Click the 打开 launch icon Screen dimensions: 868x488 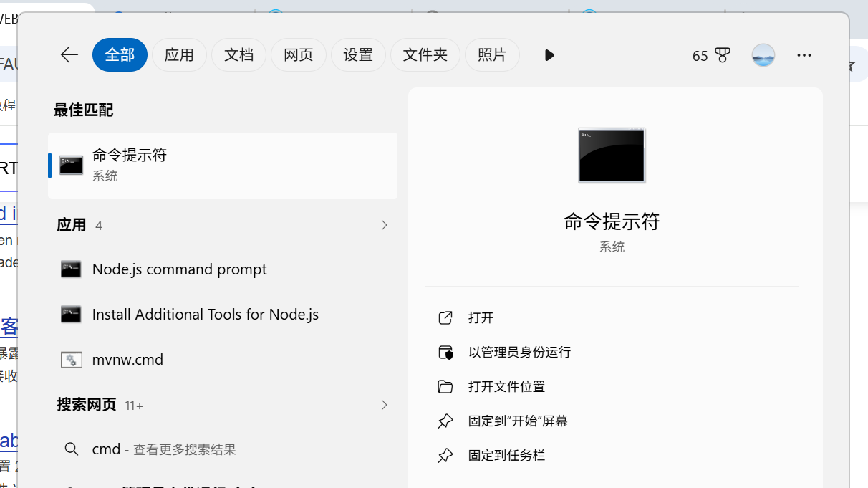pyautogui.click(x=445, y=317)
